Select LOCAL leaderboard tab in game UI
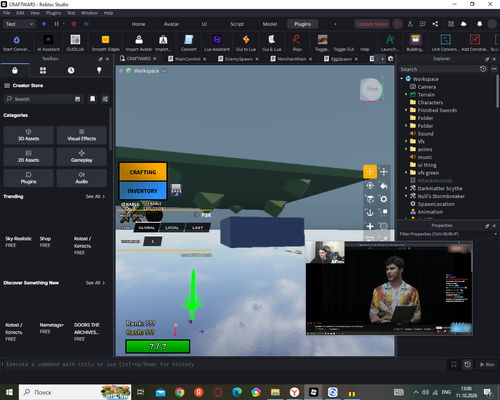Viewport: 500px width, 400px height. pyautogui.click(x=172, y=228)
